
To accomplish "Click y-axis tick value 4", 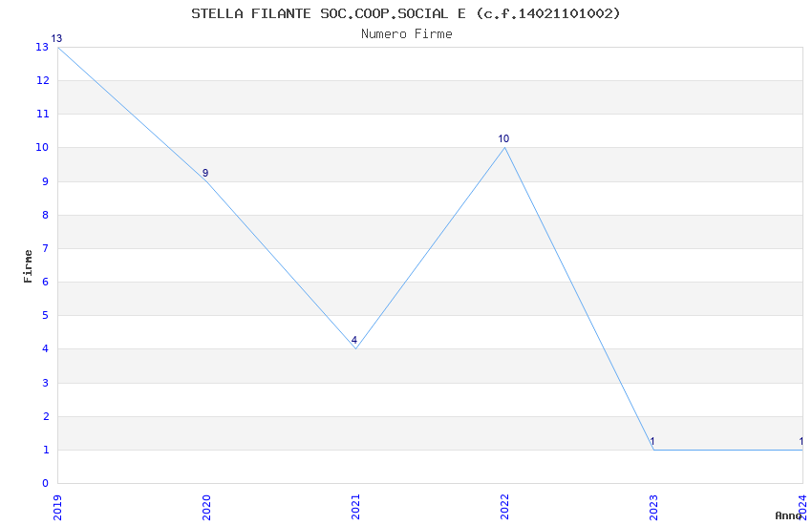I will point(46,348).
